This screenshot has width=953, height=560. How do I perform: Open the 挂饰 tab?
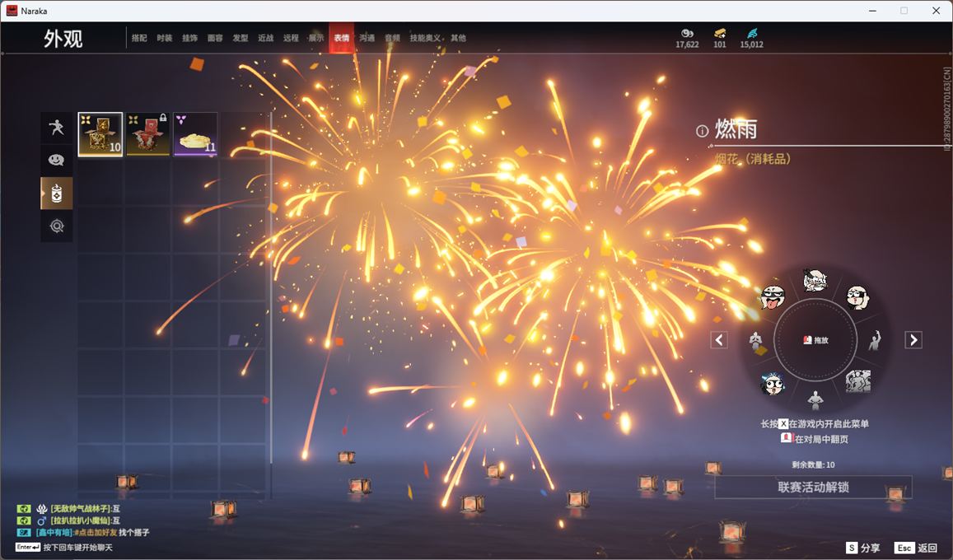pos(189,38)
